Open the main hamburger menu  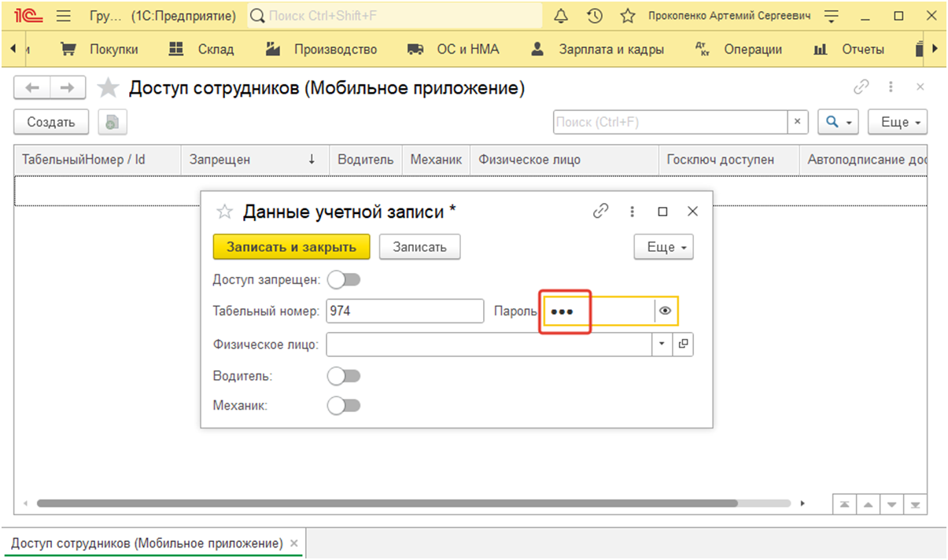point(65,16)
